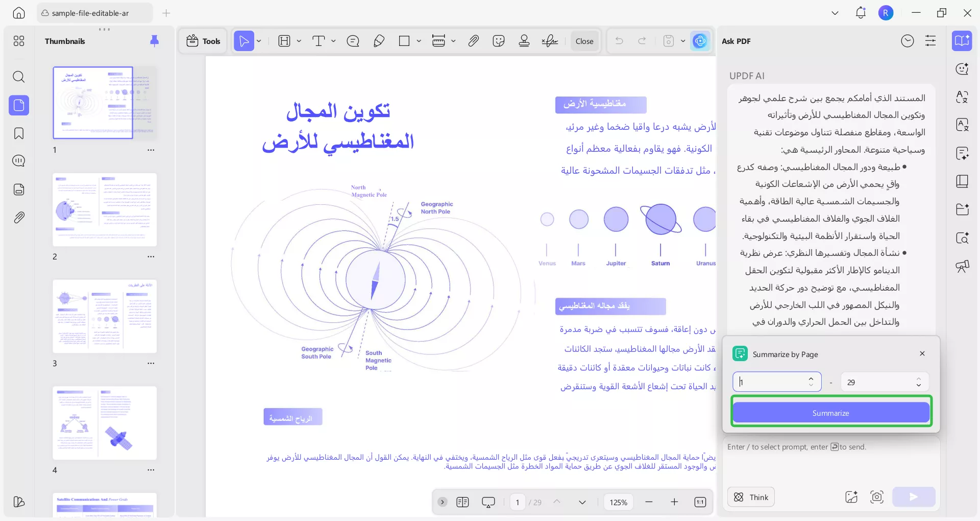Image resolution: width=980 pixels, height=521 pixels.
Task: Toggle the Thumbnails panel pin
Action: pyautogui.click(x=154, y=41)
